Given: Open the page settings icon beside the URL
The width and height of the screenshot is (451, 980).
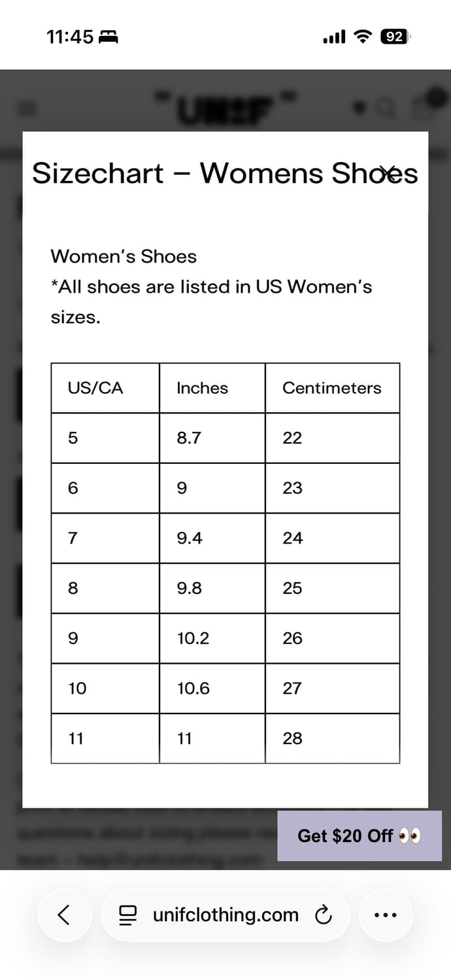Looking at the screenshot, I should click(x=127, y=915).
